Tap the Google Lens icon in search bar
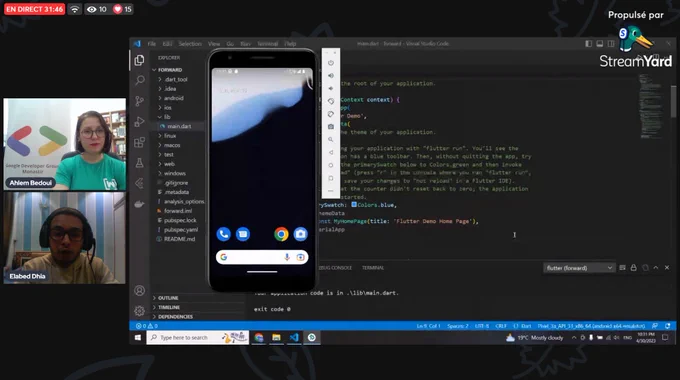 [300, 257]
